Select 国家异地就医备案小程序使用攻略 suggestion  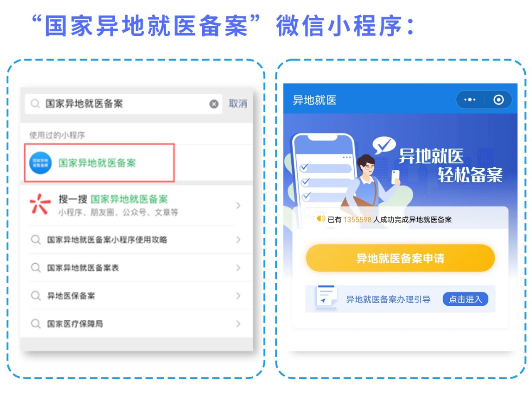click(137, 240)
